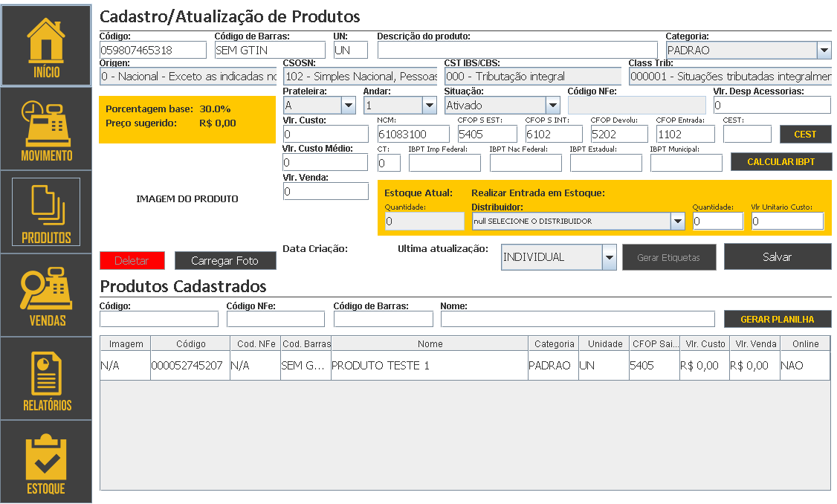Select a distributor from the Distribuidor dropdown

point(676,220)
